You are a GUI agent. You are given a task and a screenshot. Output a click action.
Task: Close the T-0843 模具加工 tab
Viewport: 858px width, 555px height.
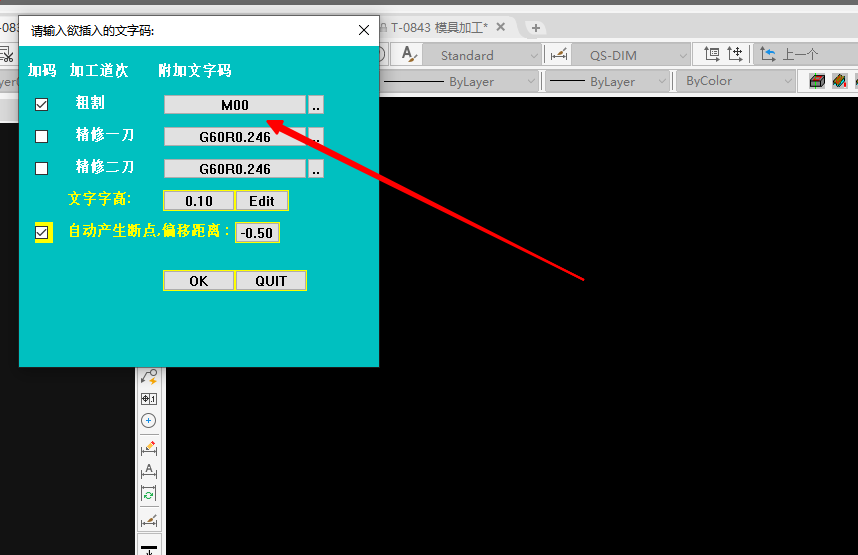(x=500, y=27)
